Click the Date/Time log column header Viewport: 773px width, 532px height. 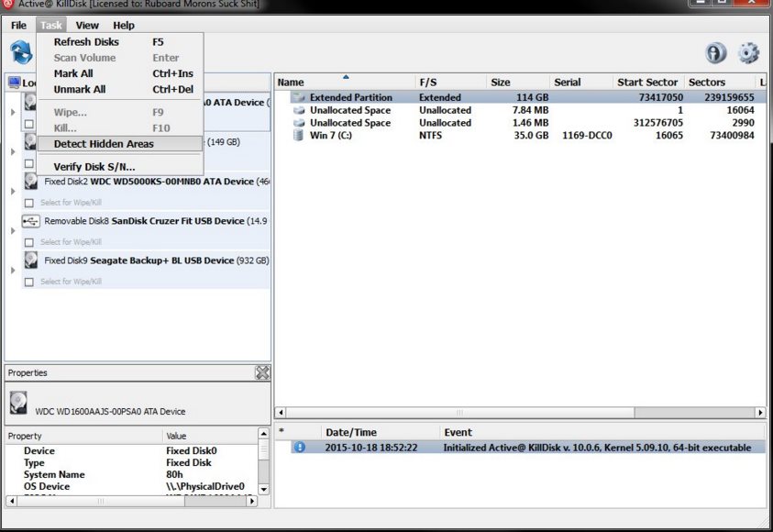(381, 432)
